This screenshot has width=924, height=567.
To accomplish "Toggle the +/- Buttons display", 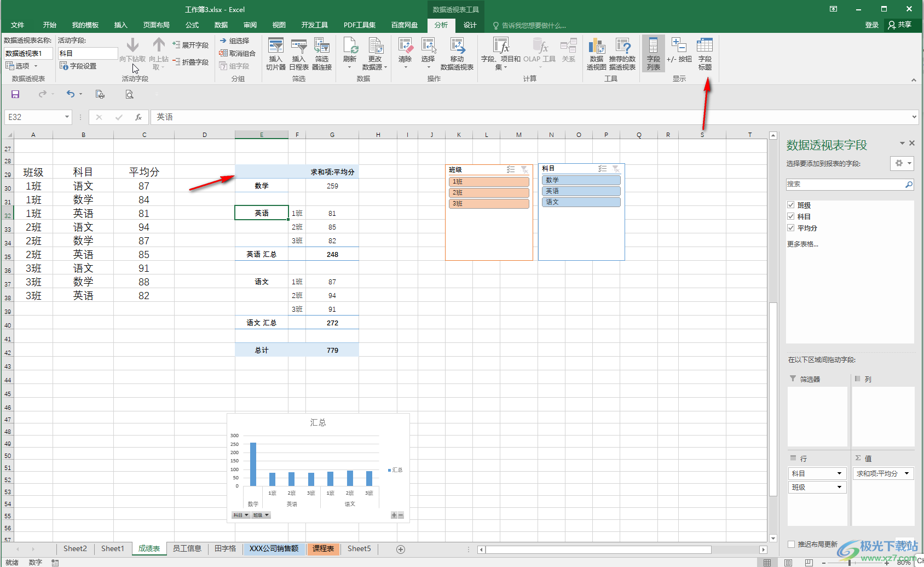I will pyautogui.click(x=679, y=50).
